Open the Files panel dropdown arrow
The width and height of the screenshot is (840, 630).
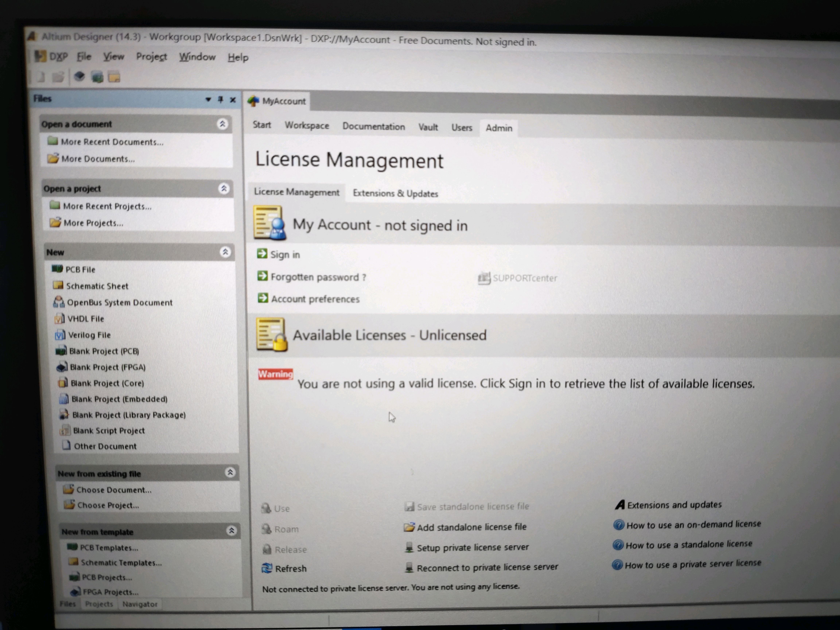point(208,100)
